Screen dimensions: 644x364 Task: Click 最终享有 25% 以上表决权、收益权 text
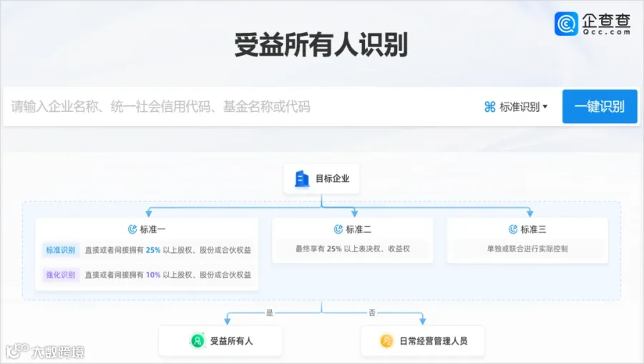pyautogui.click(x=353, y=249)
